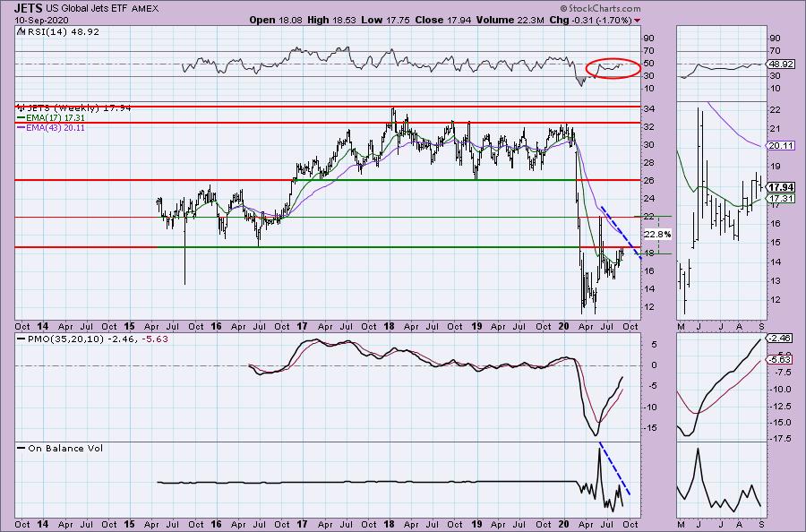Click the -5 label on main PMO axis
Image resolution: width=806 pixels, height=532 pixels.
[x=652, y=386]
